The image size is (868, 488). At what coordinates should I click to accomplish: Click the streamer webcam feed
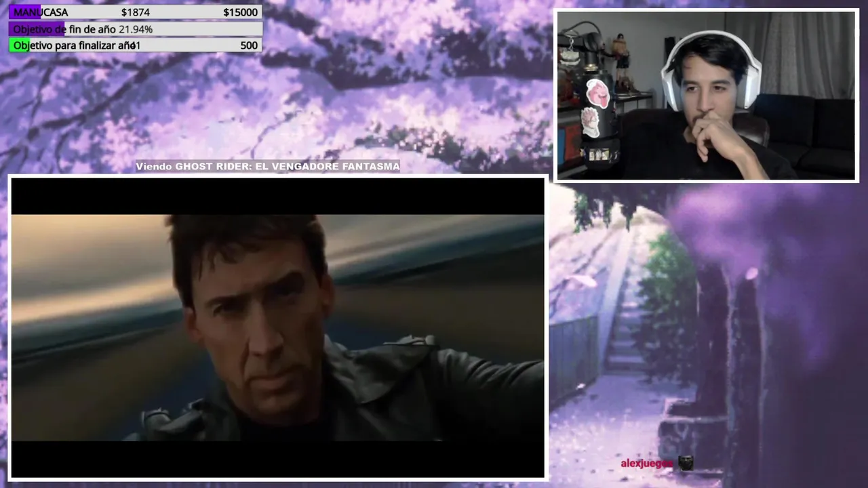(x=706, y=96)
